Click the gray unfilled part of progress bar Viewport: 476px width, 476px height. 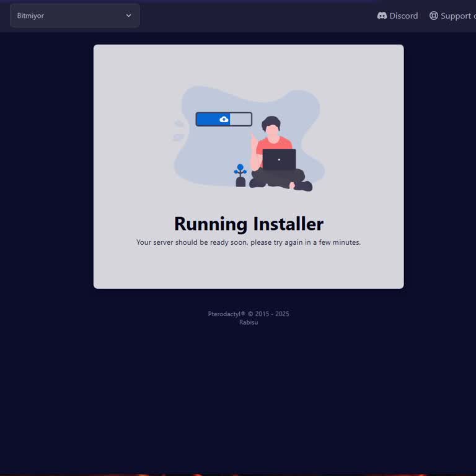pyautogui.click(x=240, y=119)
